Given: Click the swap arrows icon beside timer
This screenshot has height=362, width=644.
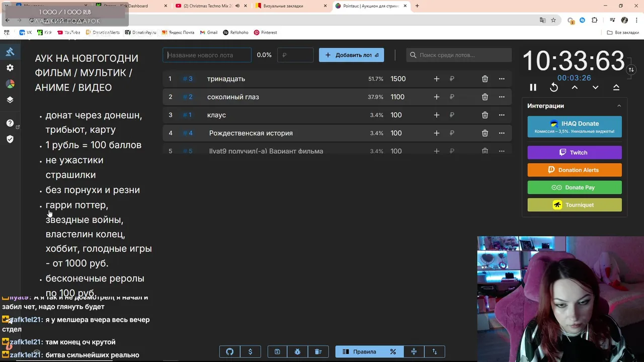Looking at the screenshot, I should 631,70.
